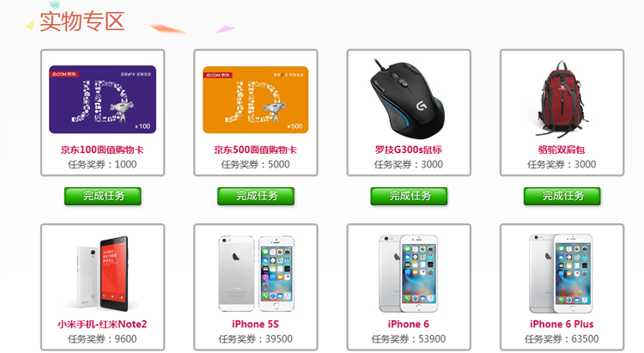The width and height of the screenshot is (644, 353).
Task: Click the iPhone 5S product name
Action: (256, 325)
